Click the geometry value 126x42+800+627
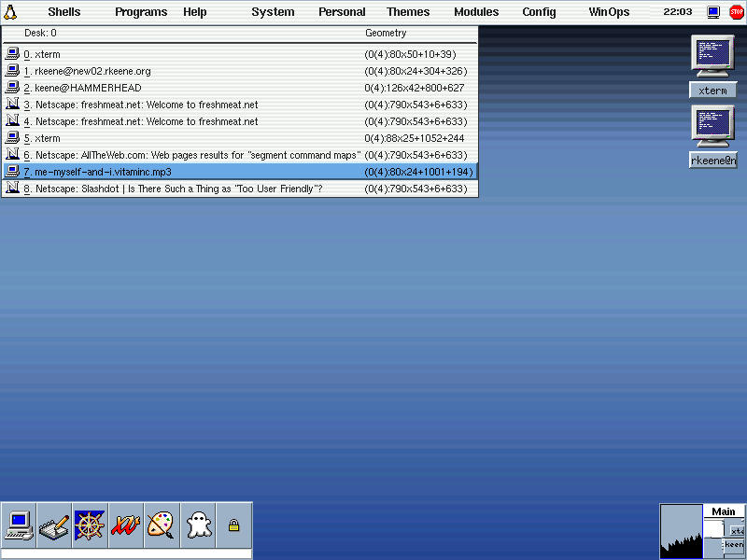The height and width of the screenshot is (560, 747). coord(414,88)
